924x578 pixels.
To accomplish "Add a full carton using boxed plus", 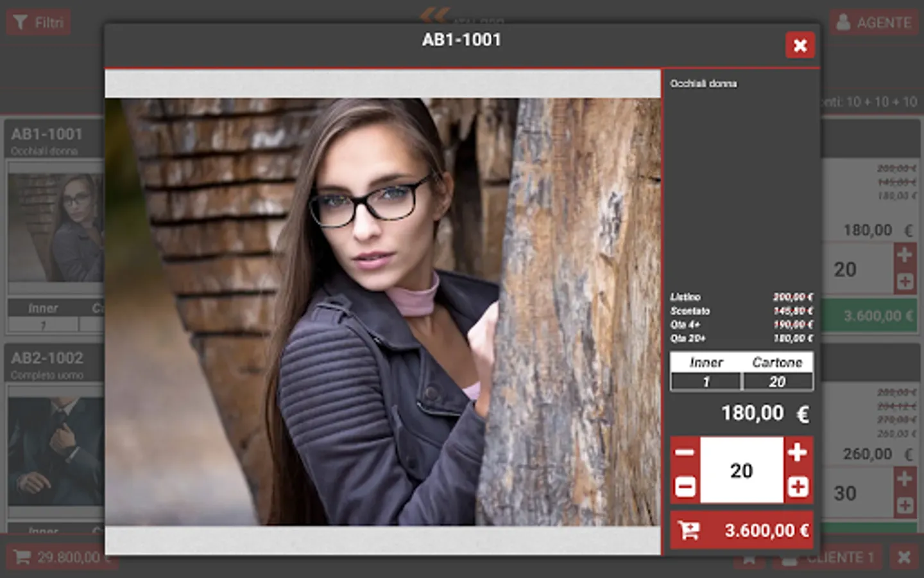I will pyautogui.click(x=798, y=487).
